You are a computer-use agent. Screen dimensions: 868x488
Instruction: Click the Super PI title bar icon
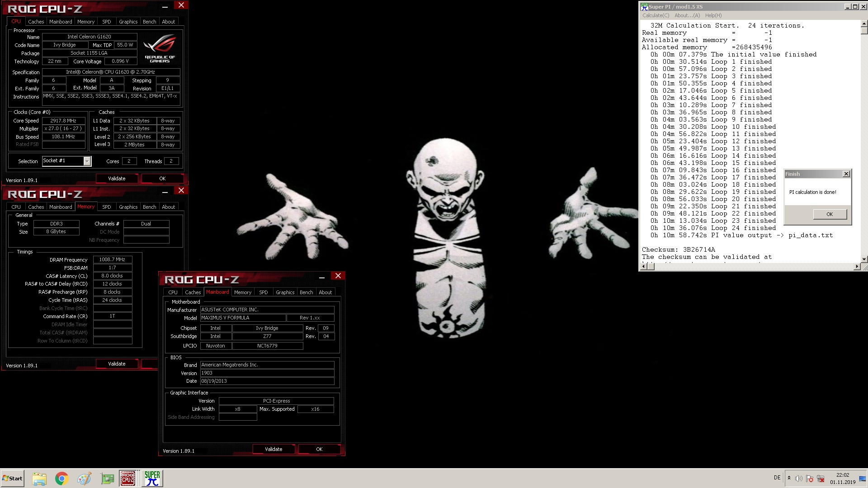(x=644, y=7)
